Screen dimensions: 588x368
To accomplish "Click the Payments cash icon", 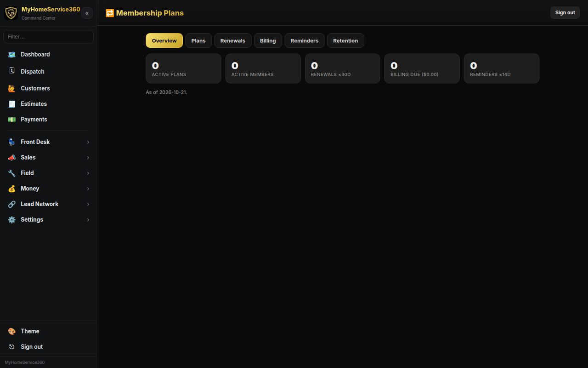I will tap(12, 120).
